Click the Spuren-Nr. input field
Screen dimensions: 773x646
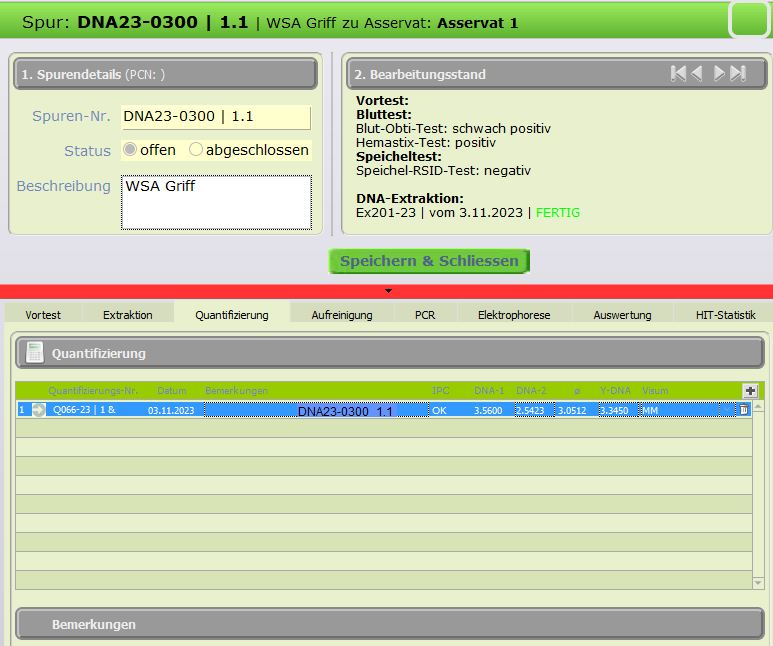pyautogui.click(x=216, y=117)
